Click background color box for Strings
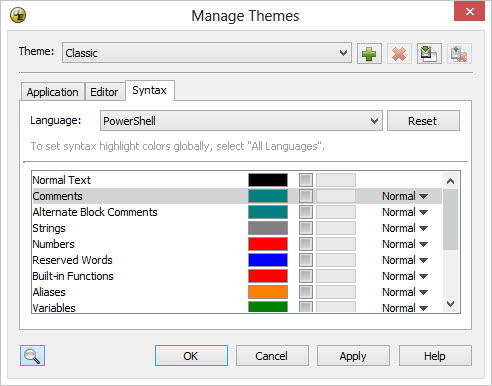 [336, 228]
